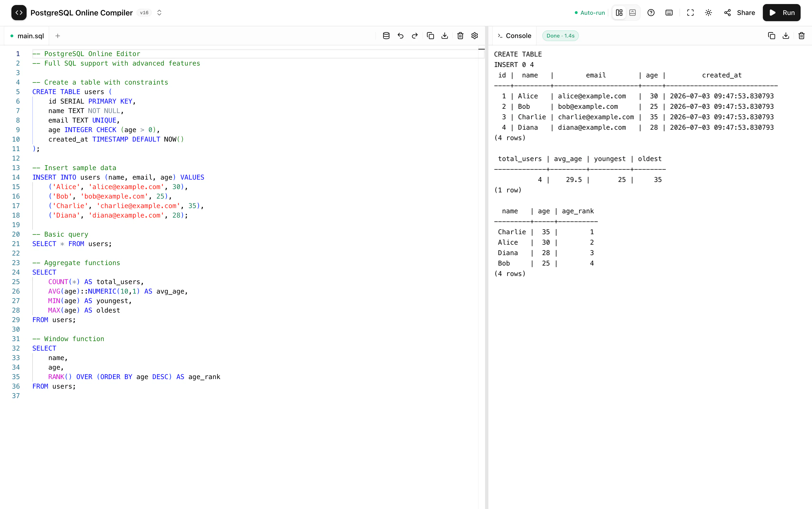
Task: Toggle the Auto-run indicator
Action: (590, 13)
